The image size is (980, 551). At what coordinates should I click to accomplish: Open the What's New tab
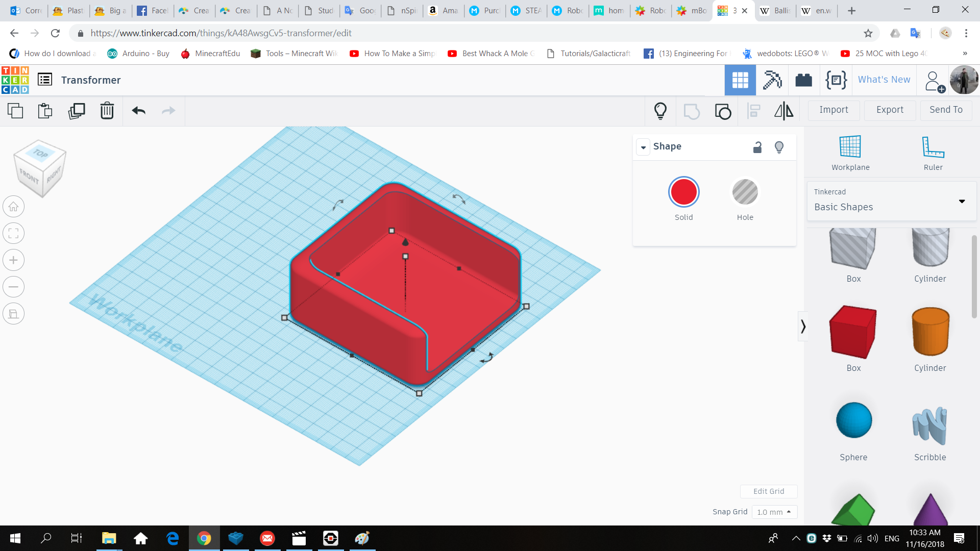tap(884, 80)
